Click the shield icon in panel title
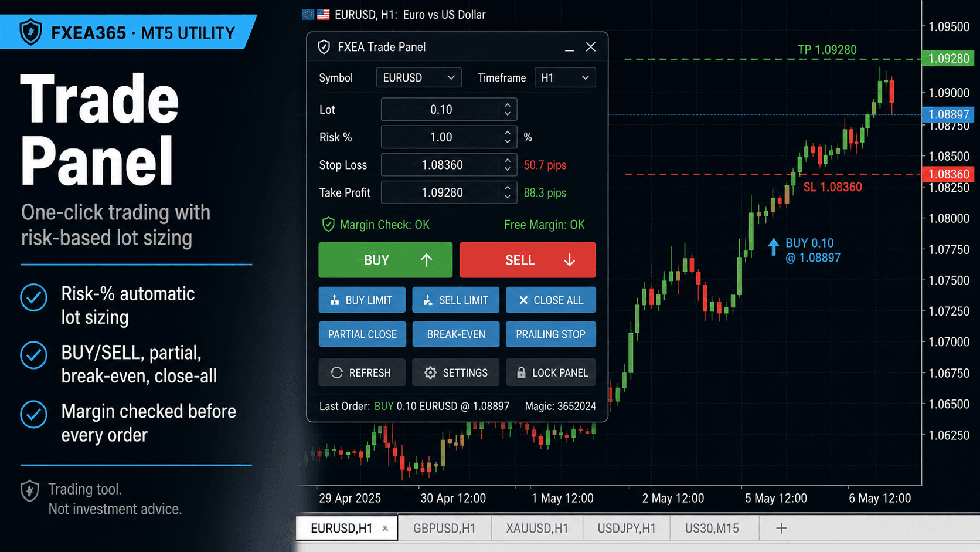The width and height of the screenshot is (980, 552). (324, 47)
